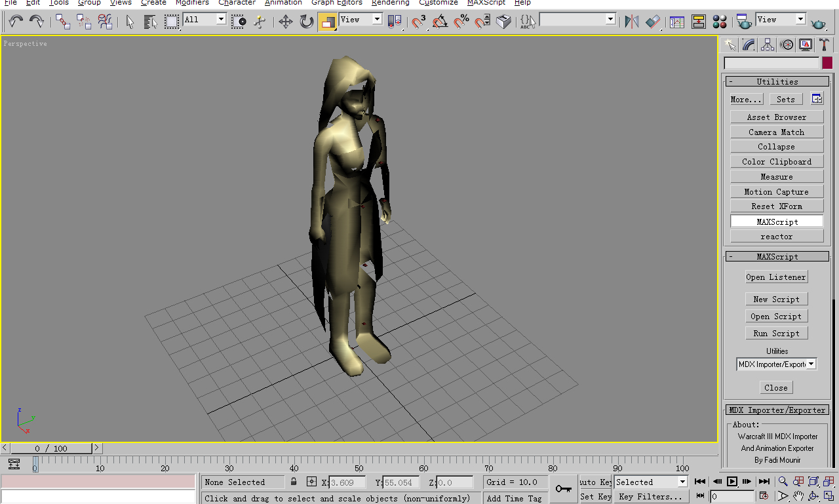This screenshot has width=839, height=504.
Task: Collapse the MDX Importer/Exporter rollout header
Action: pos(777,410)
